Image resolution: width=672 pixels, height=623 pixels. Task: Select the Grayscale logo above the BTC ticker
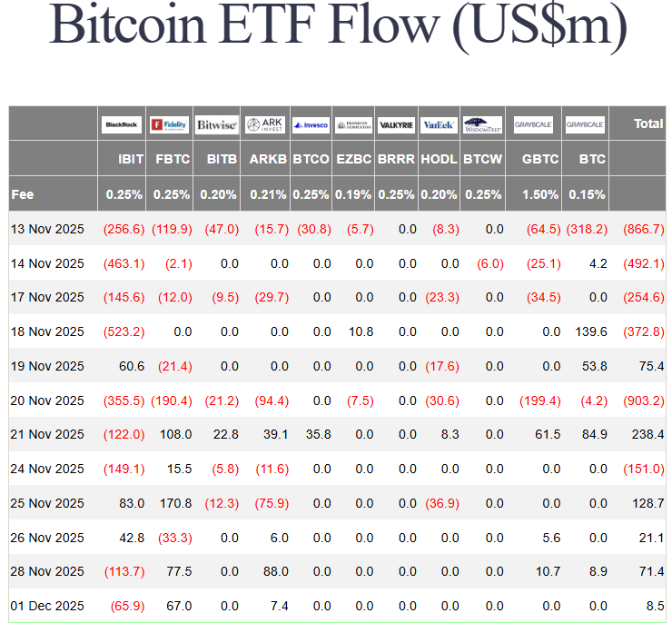pos(585,124)
